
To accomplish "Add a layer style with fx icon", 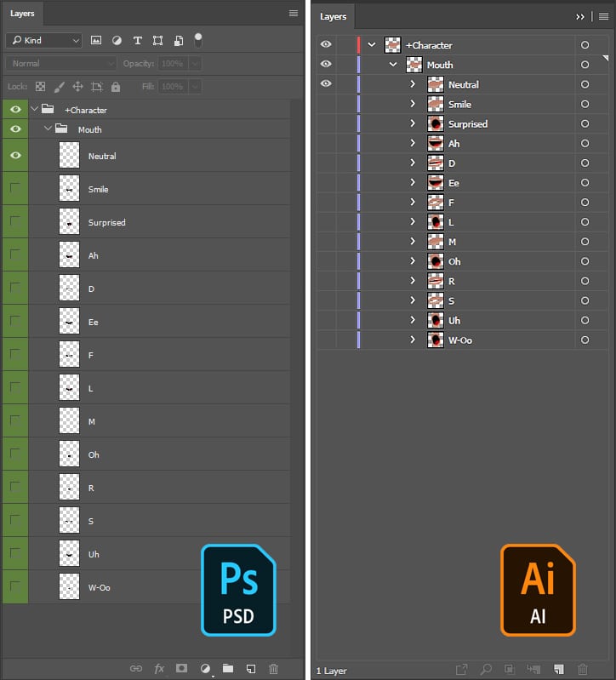I will coord(158,669).
